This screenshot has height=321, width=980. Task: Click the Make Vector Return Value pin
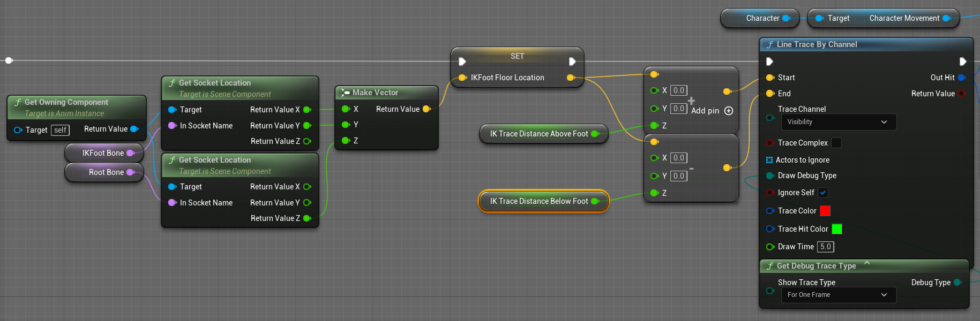coord(427,109)
